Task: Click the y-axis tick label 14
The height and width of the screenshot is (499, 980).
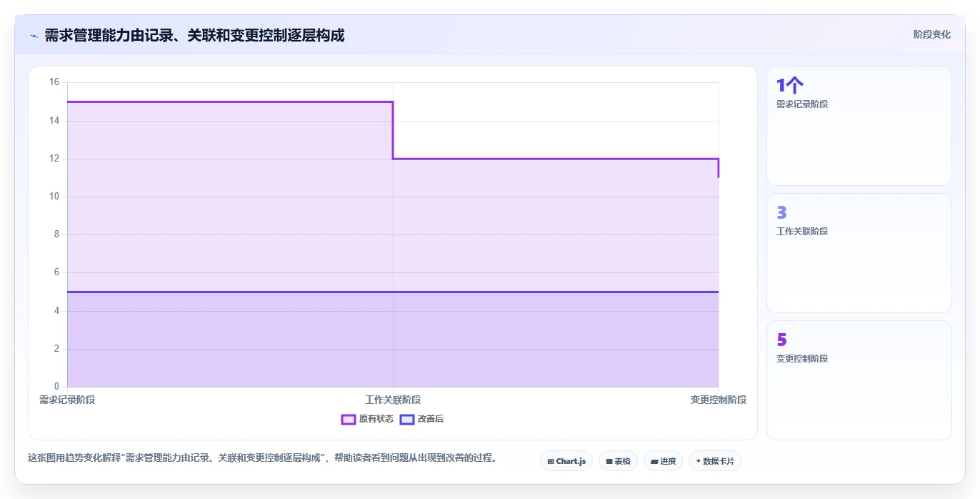Action: (54, 121)
